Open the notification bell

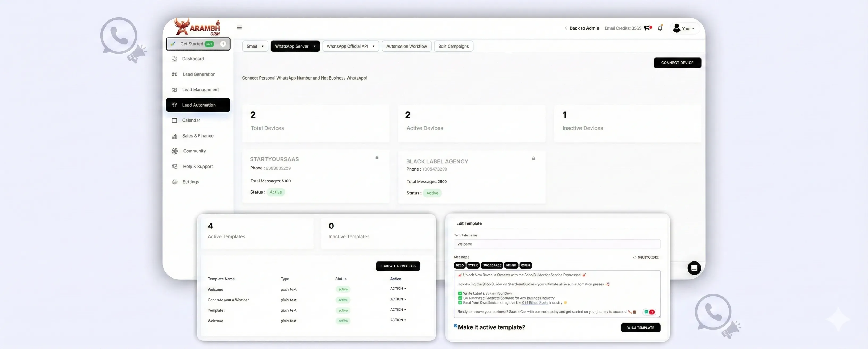tap(660, 28)
